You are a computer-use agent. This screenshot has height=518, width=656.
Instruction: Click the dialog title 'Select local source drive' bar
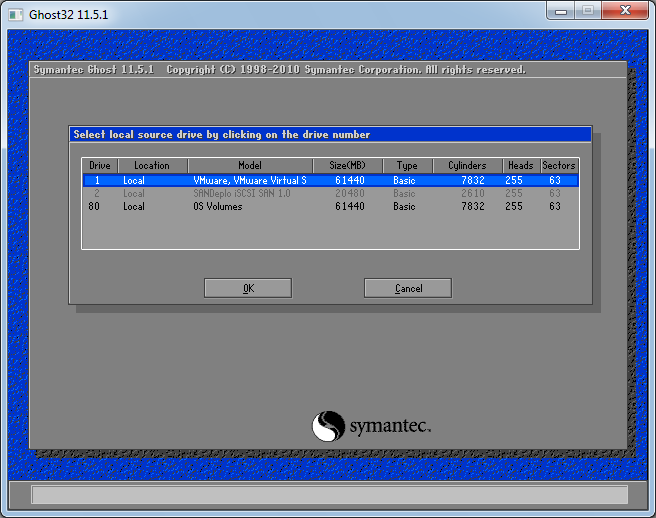click(x=330, y=134)
